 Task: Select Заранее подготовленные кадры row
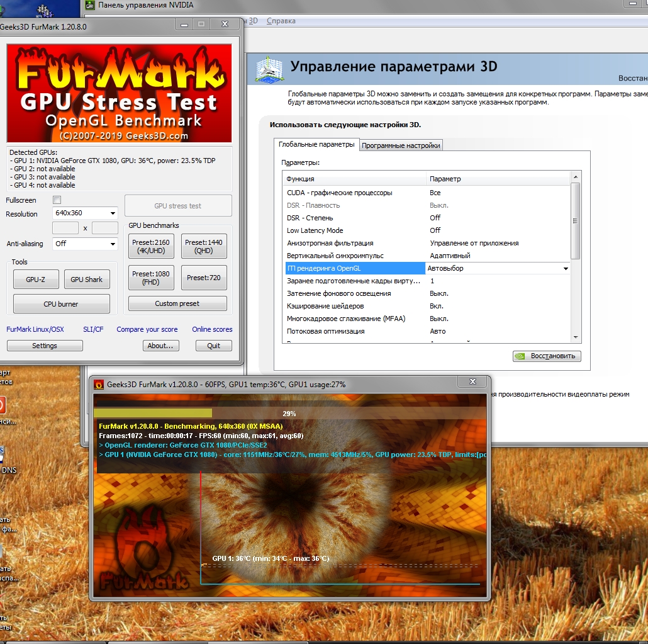(x=428, y=281)
